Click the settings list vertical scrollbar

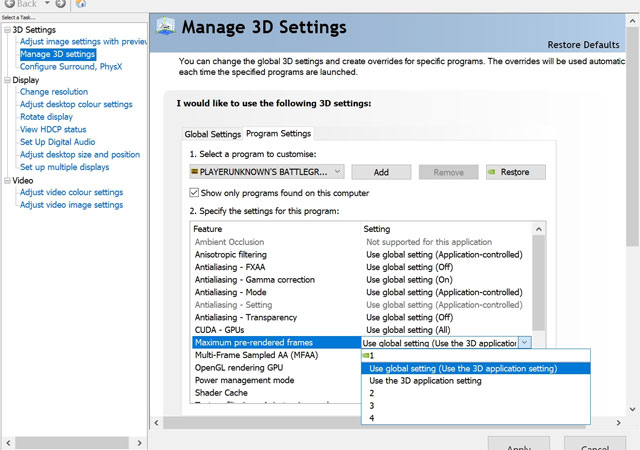[x=540, y=280]
